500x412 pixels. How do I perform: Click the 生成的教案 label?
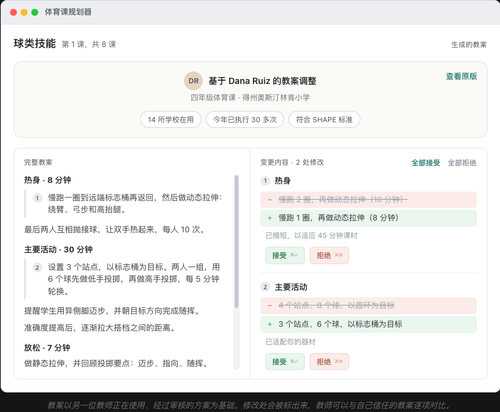tap(469, 45)
